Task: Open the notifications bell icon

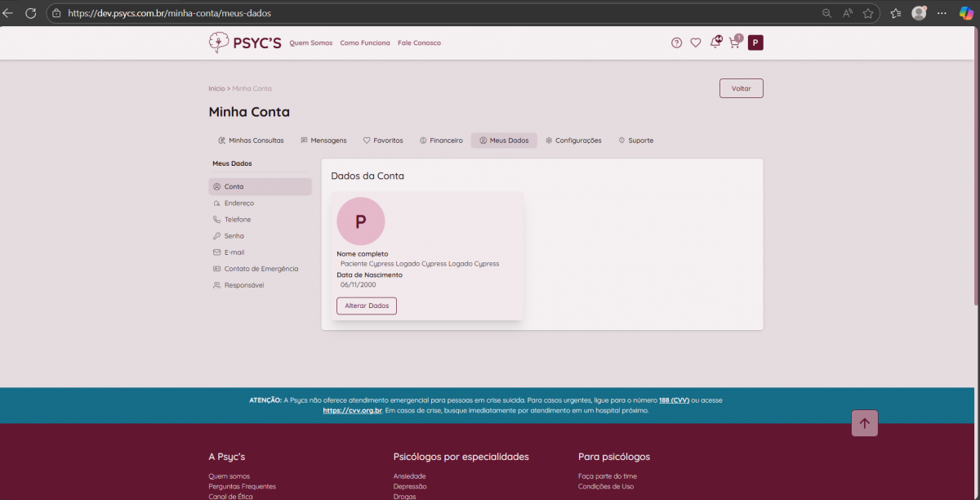Action: [715, 42]
